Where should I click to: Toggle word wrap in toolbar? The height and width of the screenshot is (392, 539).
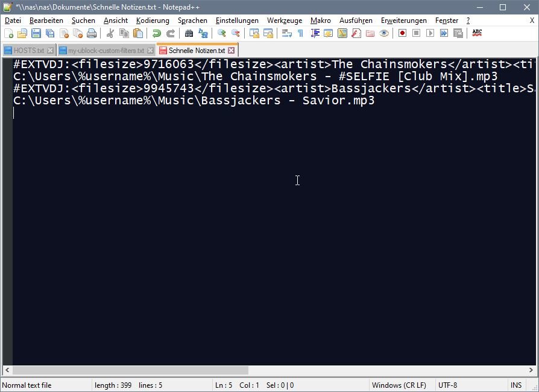(x=286, y=33)
